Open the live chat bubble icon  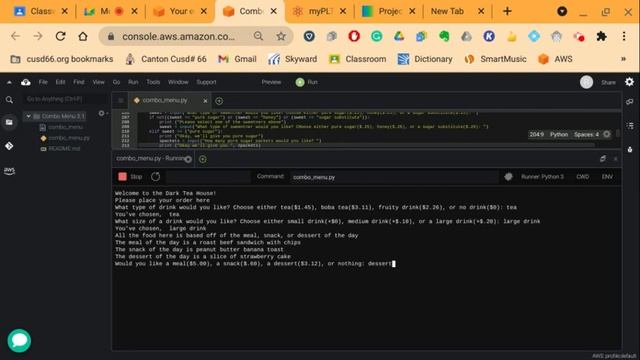tap(19, 340)
